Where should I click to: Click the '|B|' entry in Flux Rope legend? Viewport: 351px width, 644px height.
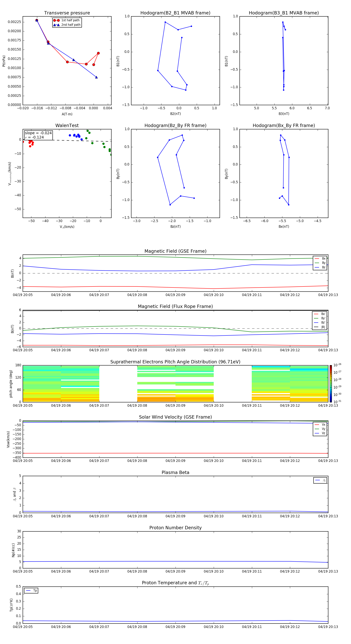point(320,327)
